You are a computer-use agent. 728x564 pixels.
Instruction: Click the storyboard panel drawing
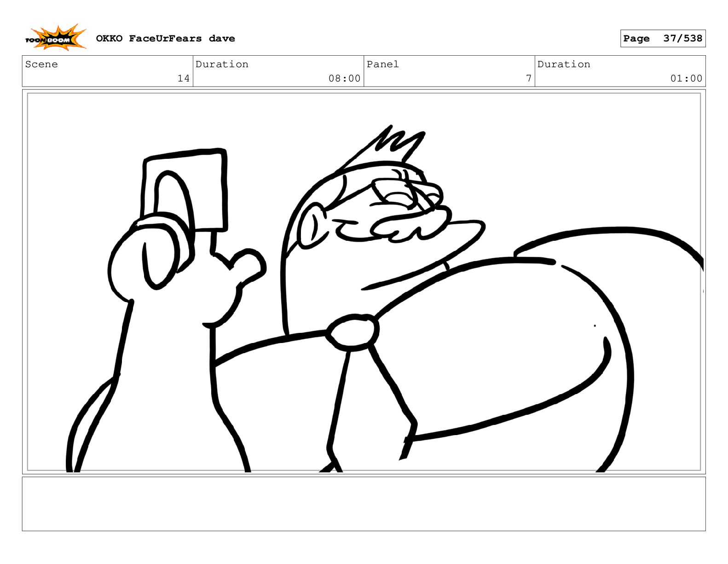pyautogui.click(x=364, y=282)
